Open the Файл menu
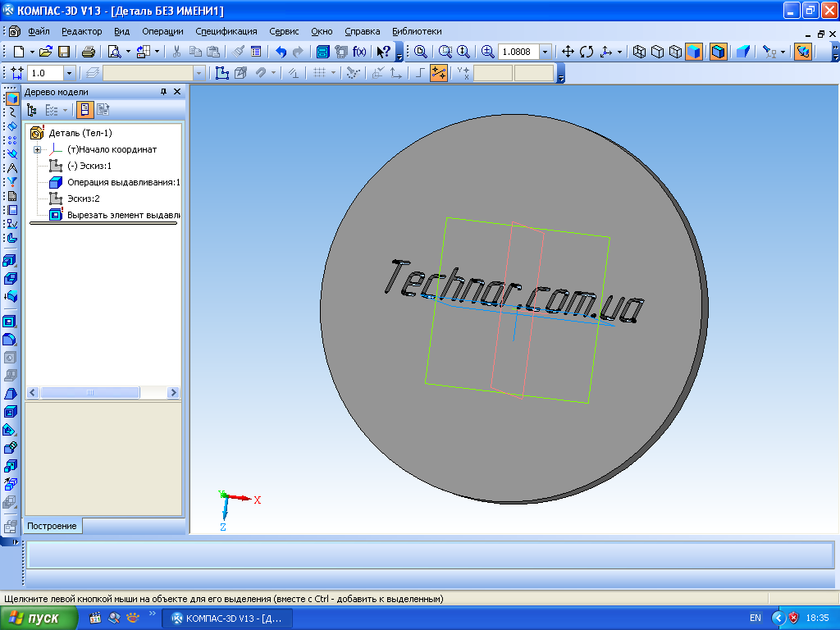840x630 pixels. pyautogui.click(x=39, y=31)
